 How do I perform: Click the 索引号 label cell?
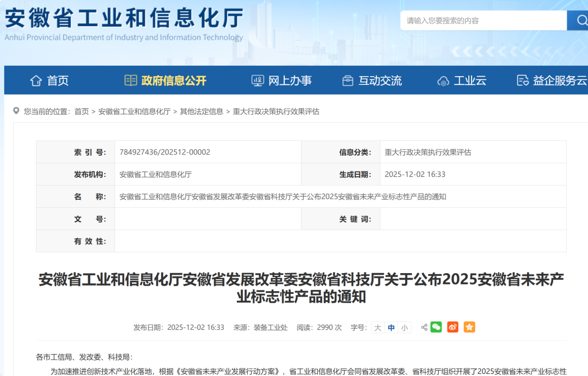75,152
